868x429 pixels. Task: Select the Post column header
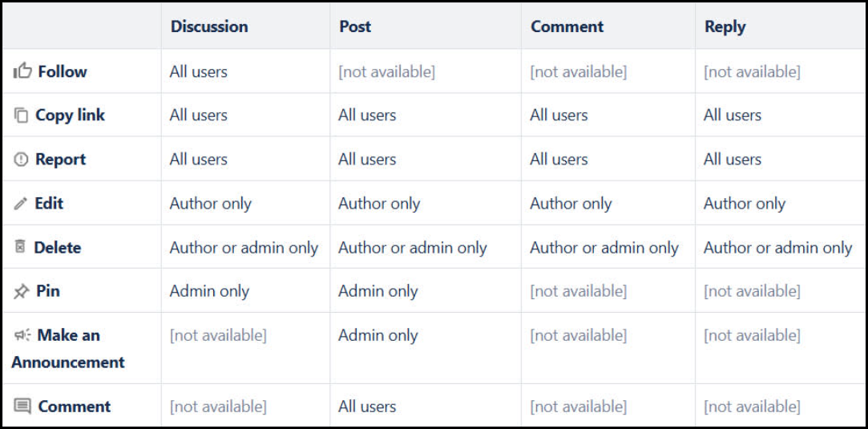coord(354,26)
